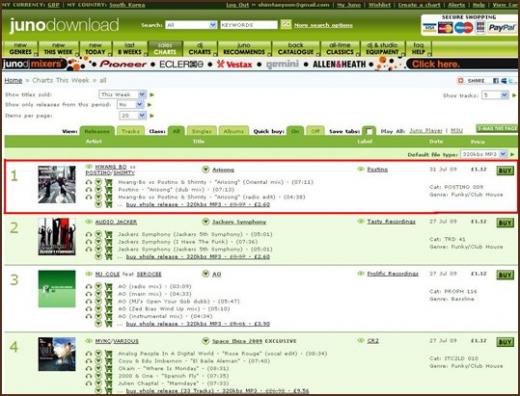The image size is (520, 396).
Task: Click BUY button for Audio Jacker release
Action: click(x=505, y=223)
